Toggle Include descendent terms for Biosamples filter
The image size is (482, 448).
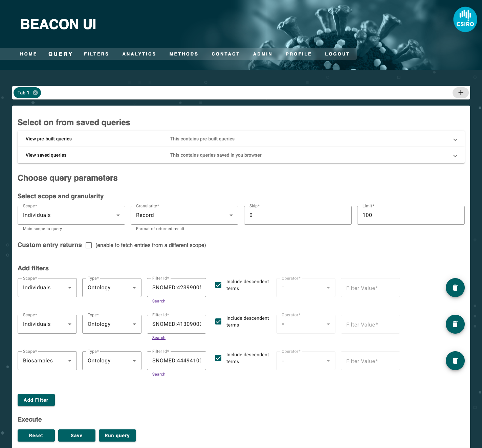pos(219,358)
